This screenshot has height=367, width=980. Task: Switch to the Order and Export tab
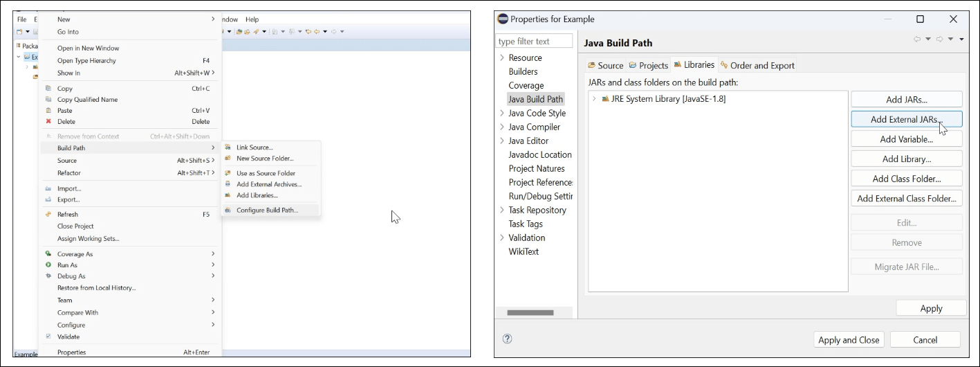[757, 65]
